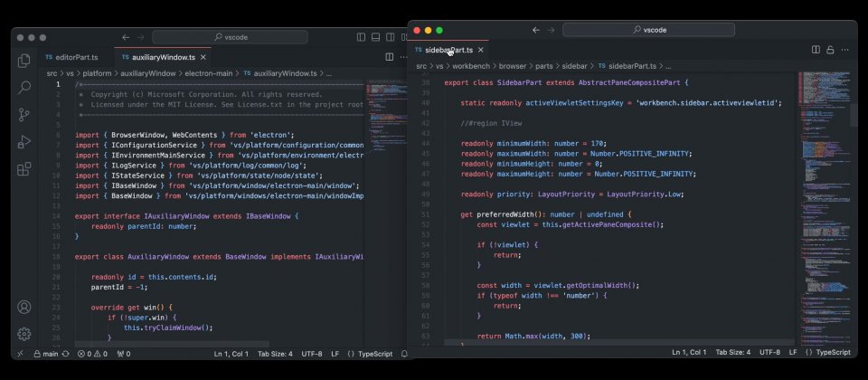The width and height of the screenshot is (868, 380).
Task: Select the auxiliaryWindow.ts tab
Action: tap(163, 57)
